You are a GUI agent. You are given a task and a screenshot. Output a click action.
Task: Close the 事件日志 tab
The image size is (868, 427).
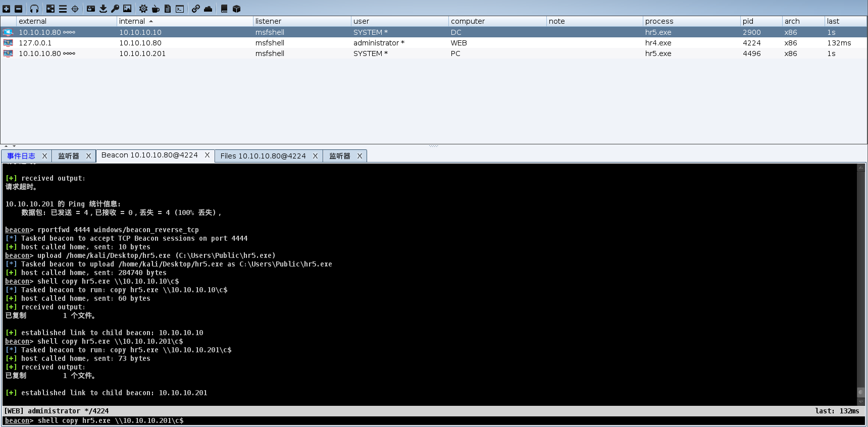tap(44, 156)
